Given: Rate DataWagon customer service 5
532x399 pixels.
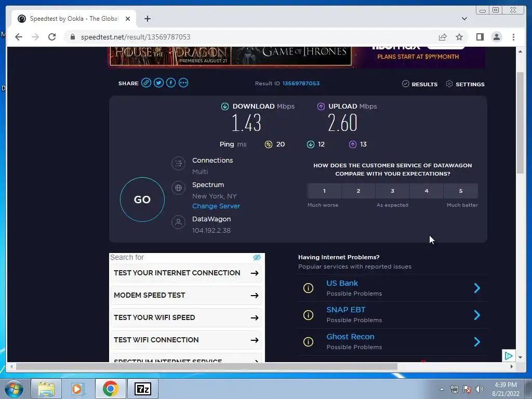Looking at the screenshot, I should (x=461, y=191).
